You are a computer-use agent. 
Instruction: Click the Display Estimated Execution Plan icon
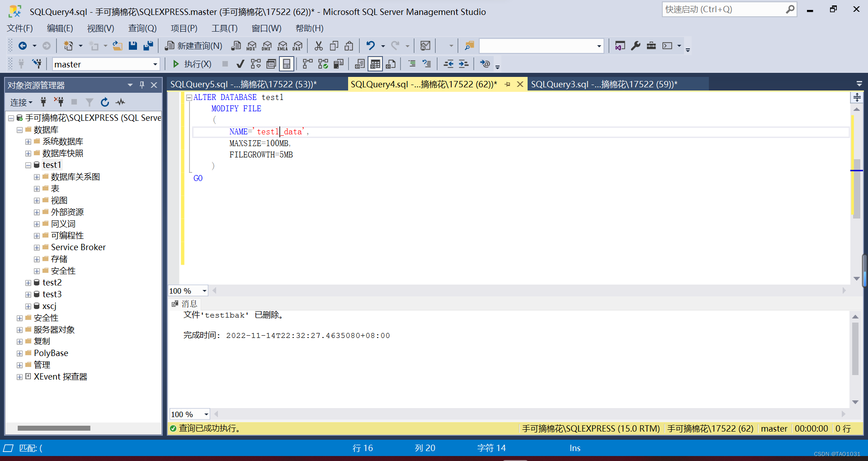tap(256, 64)
